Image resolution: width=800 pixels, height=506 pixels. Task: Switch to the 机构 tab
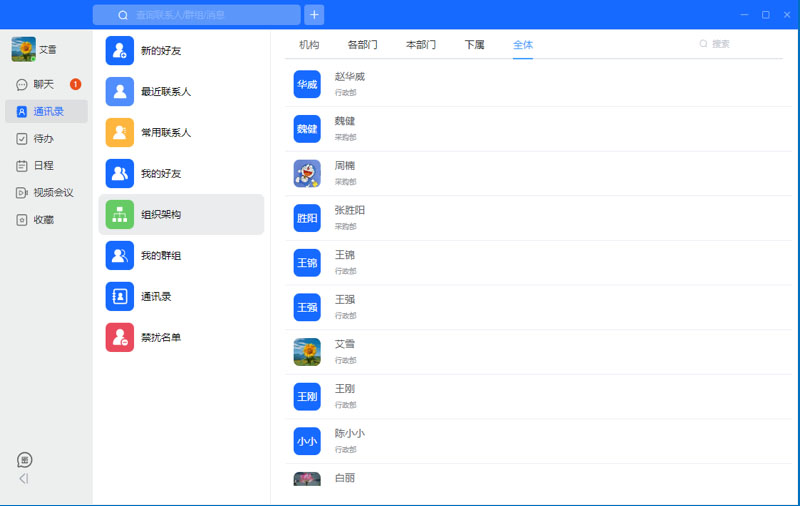coord(309,45)
